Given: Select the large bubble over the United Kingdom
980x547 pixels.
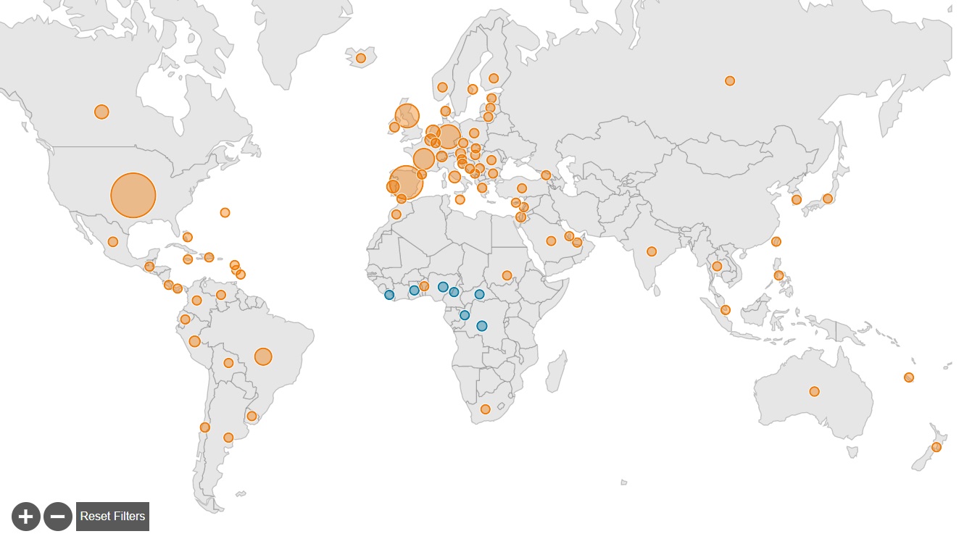Looking at the screenshot, I should click(407, 116).
